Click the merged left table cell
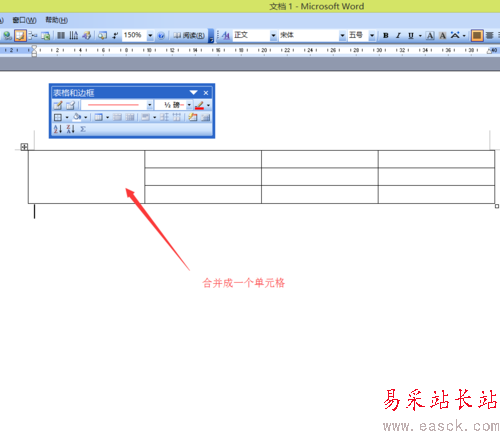Screen dimensions: 500x441 (x=86, y=177)
